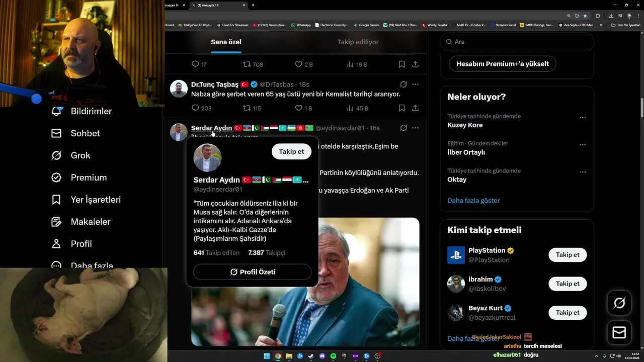The height and width of the screenshot is (362, 644).
Task: Click the Profil Özeti button
Action: coord(252,272)
